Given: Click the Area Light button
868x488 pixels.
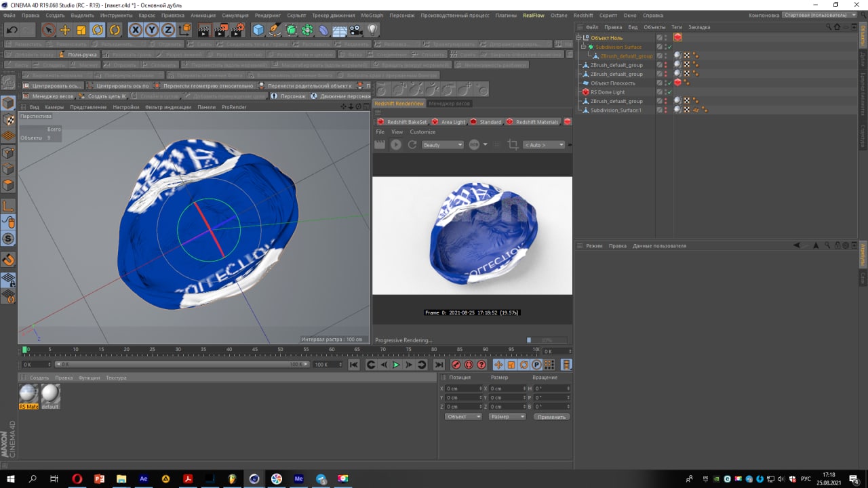Looking at the screenshot, I should coord(449,122).
